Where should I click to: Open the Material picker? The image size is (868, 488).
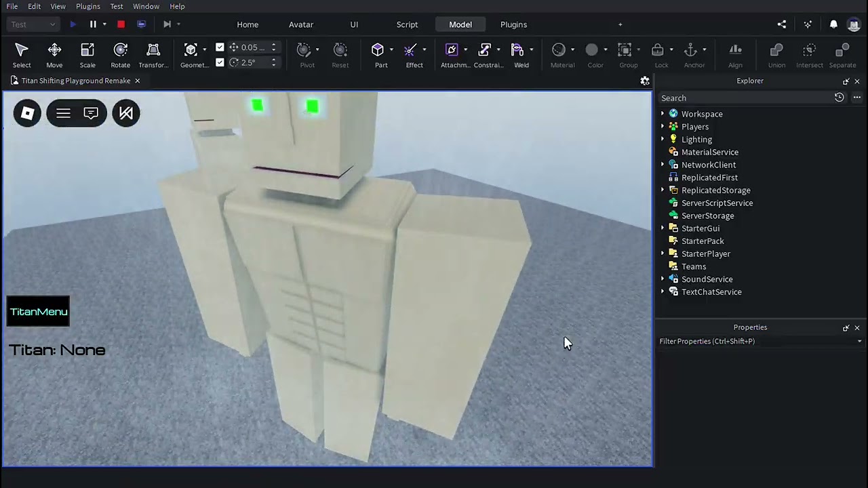[x=559, y=50]
